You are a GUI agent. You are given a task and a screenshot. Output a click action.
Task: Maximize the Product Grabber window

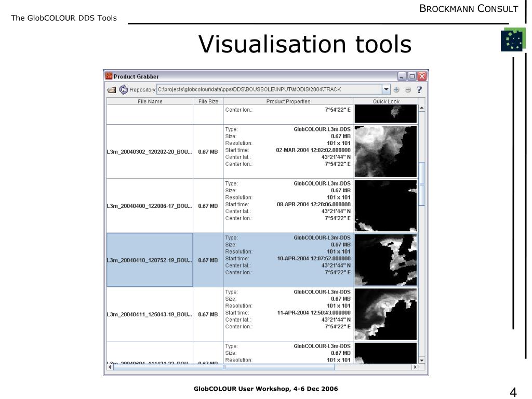coord(412,76)
